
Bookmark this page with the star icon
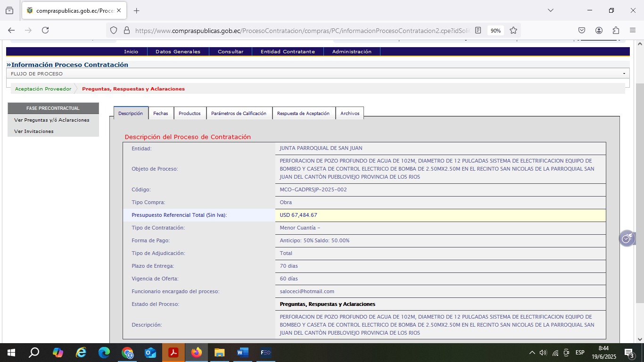click(x=513, y=30)
